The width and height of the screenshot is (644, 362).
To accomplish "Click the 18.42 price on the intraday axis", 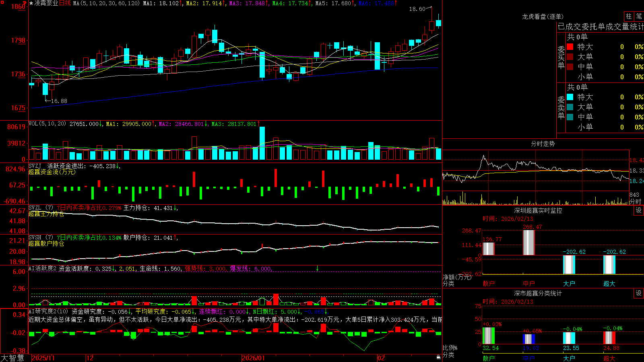I will tap(636, 160).
